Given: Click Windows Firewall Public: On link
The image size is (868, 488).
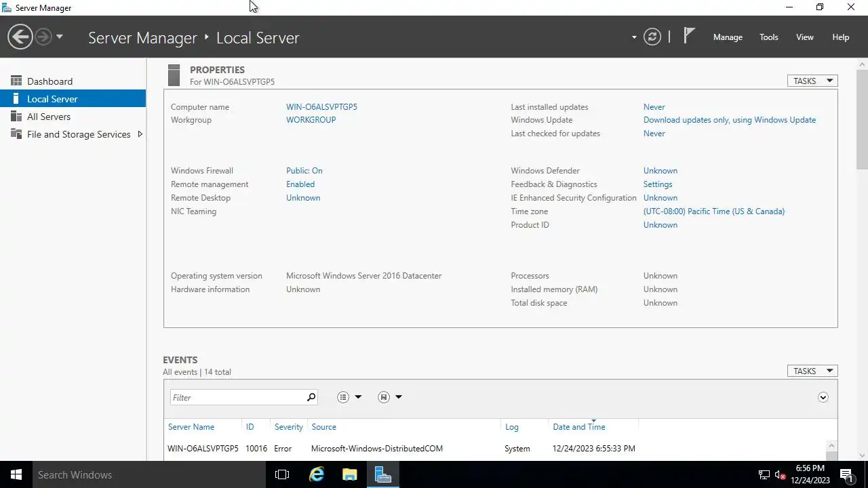Looking at the screenshot, I should click(x=304, y=171).
